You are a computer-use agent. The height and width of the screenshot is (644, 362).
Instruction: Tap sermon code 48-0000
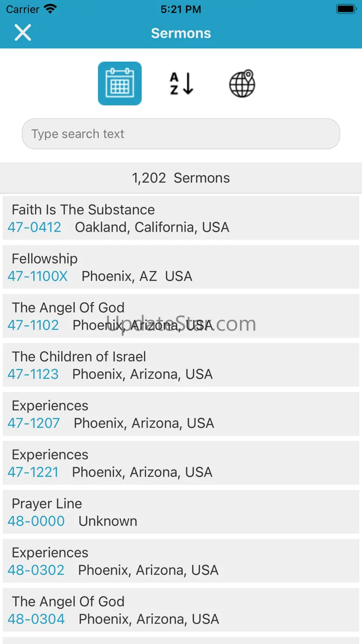coord(36,521)
